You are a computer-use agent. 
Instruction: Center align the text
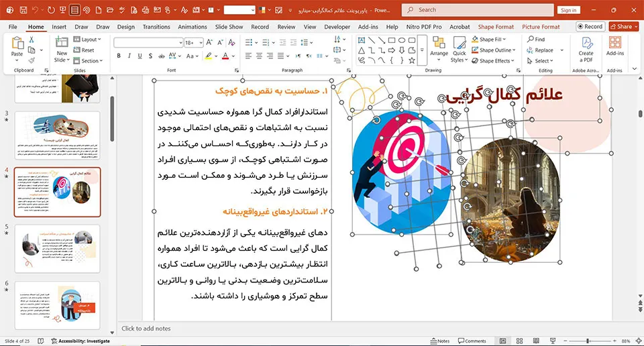tap(259, 56)
